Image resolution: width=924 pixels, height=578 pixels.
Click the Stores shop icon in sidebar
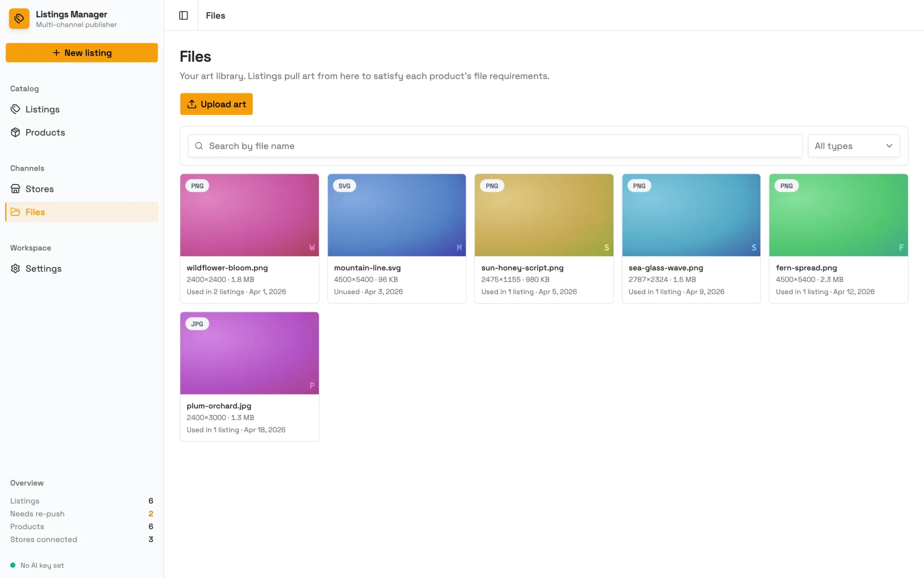coord(15,189)
